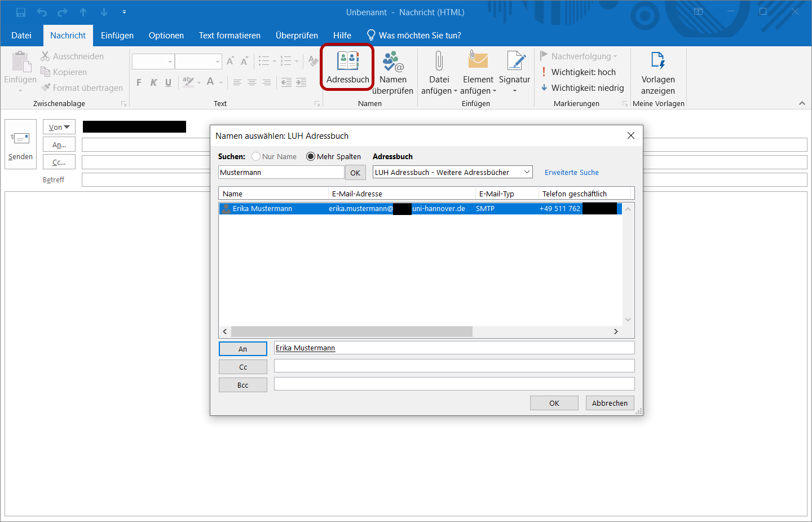
Task: Click the An... button in message window
Action: [59, 145]
